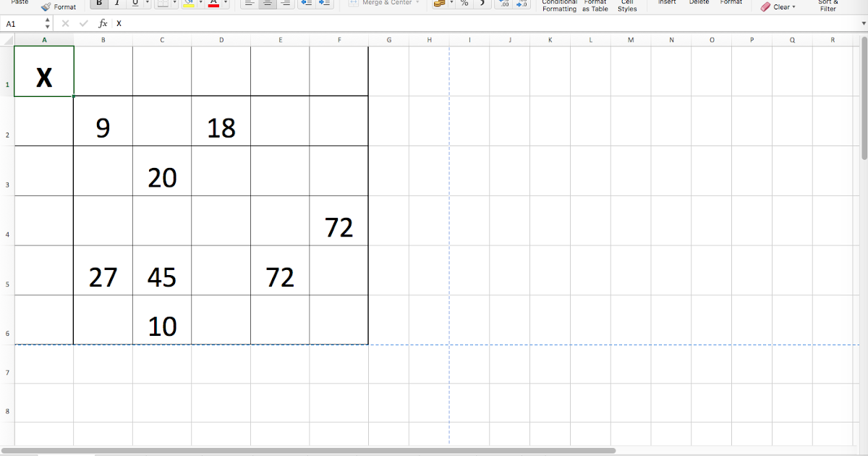Select the cell containing 72 in column F

340,227
